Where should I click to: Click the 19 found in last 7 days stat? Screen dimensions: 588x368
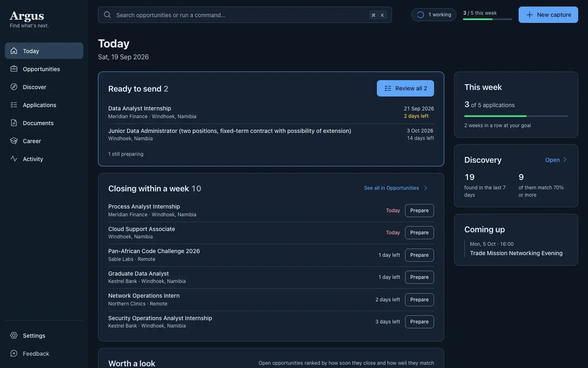(x=486, y=185)
